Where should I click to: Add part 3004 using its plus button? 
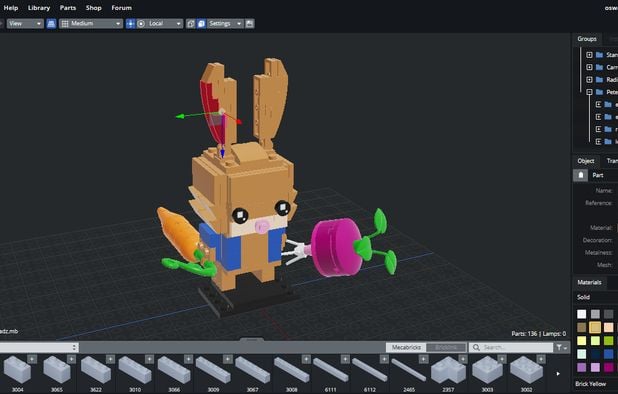(32, 359)
